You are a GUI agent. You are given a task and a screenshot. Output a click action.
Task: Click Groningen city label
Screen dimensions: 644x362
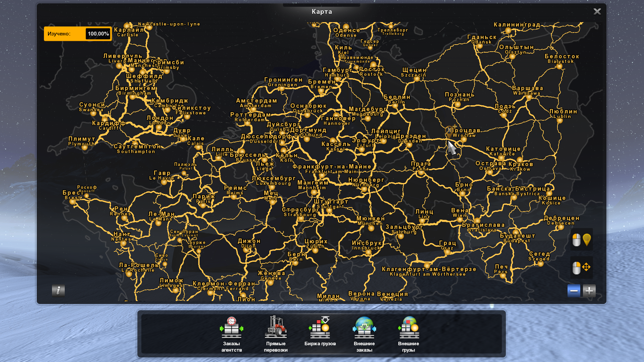(x=282, y=85)
